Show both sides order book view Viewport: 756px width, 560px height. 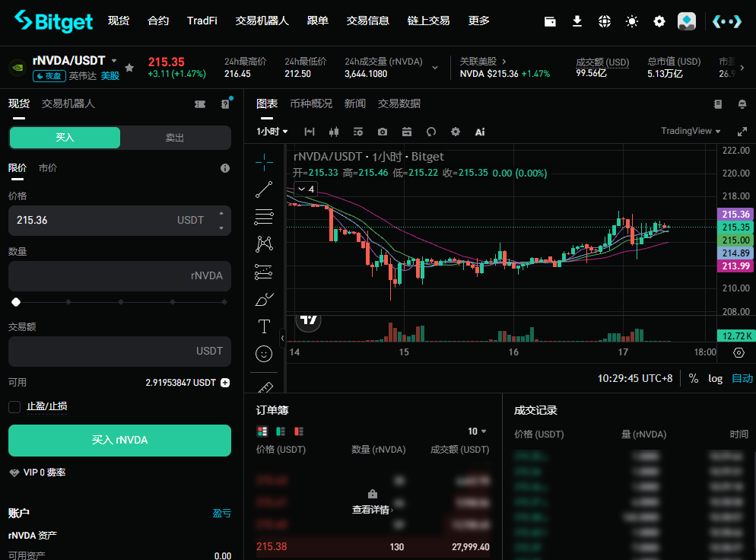[262, 431]
